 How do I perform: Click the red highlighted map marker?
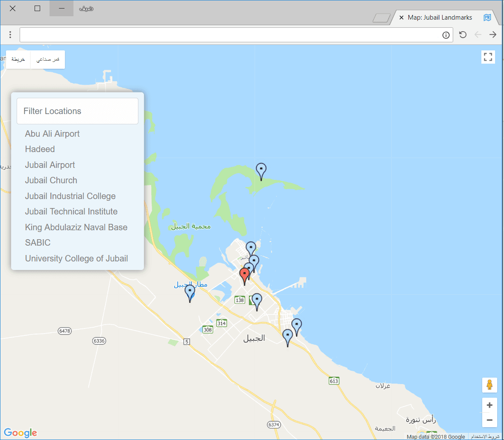click(x=245, y=276)
